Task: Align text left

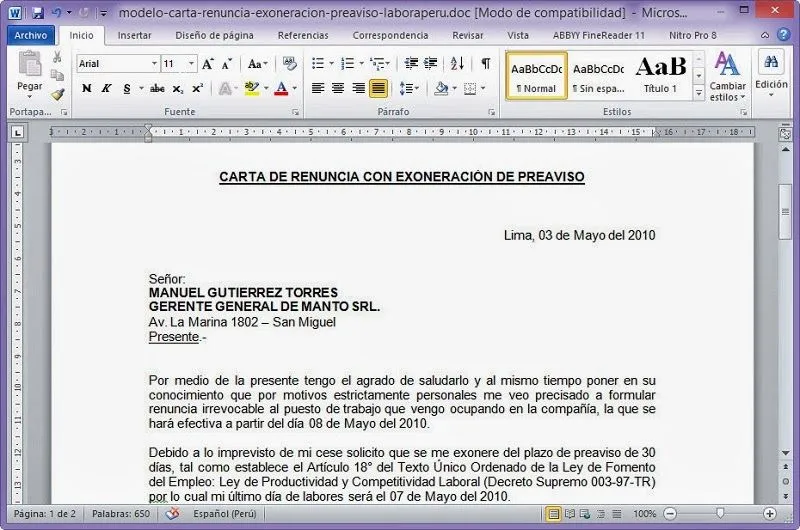Action: [x=318, y=88]
